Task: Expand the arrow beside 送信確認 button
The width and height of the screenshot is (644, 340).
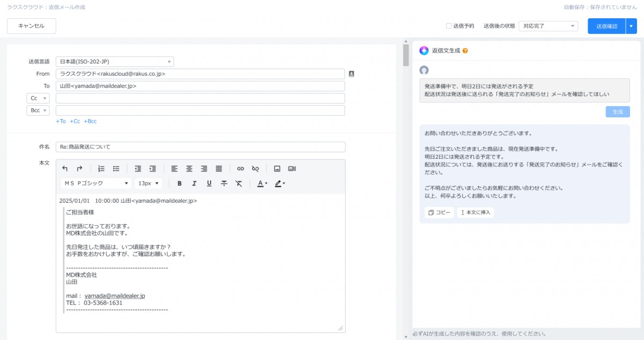Action: [631, 26]
